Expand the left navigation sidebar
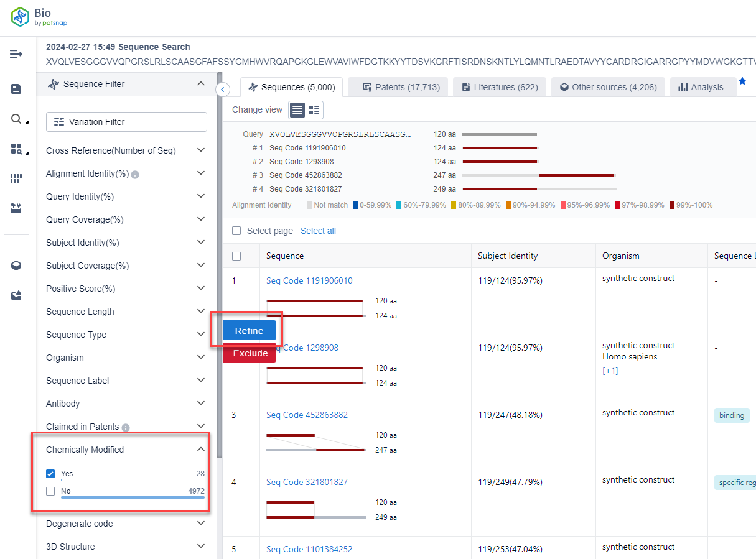Screen dimensions: 756x559 click(16, 54)
